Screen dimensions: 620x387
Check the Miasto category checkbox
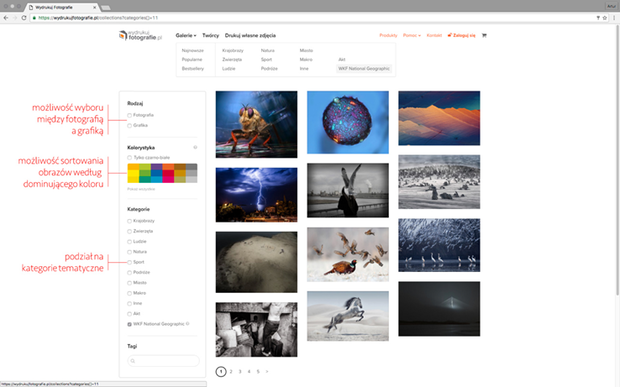[129, 283]
